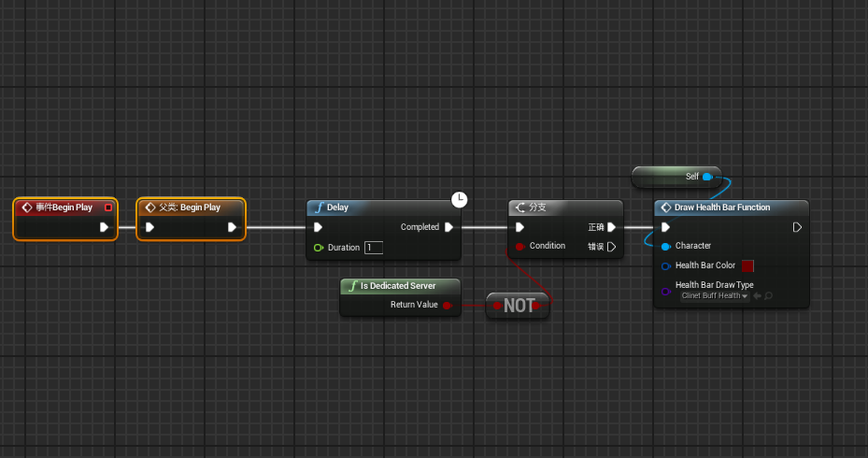
Task: Click the Return Value boolean pin
Action: point(448,305)
